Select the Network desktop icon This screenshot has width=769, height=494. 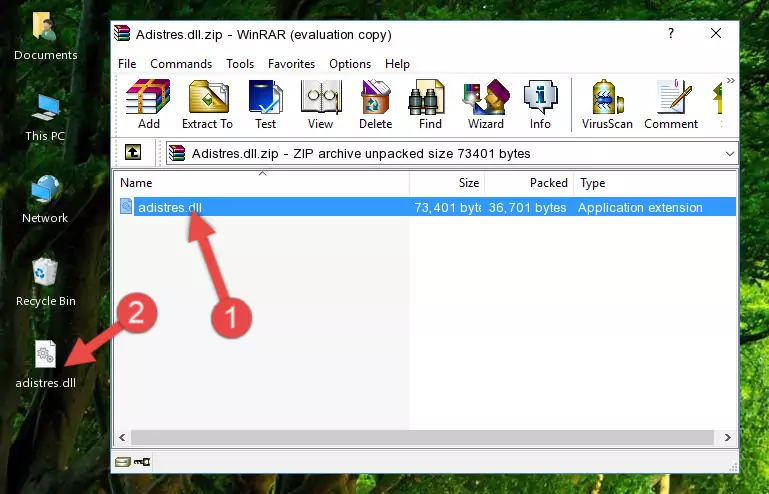pos(45,199)
